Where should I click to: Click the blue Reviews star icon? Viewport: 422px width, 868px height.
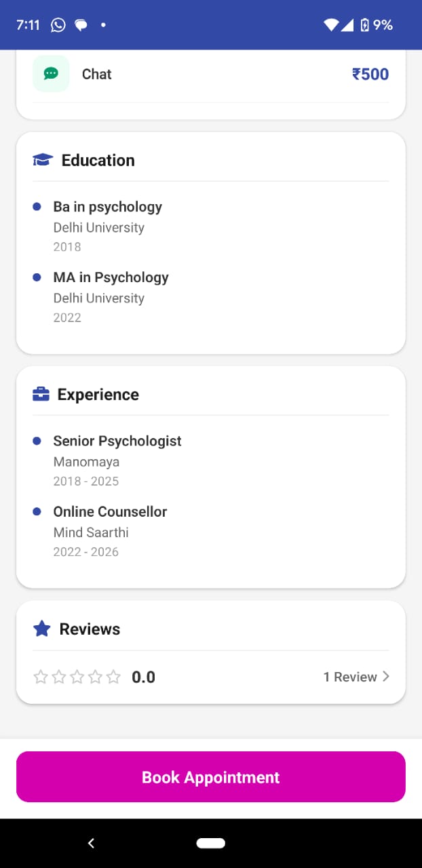[41, 628]
